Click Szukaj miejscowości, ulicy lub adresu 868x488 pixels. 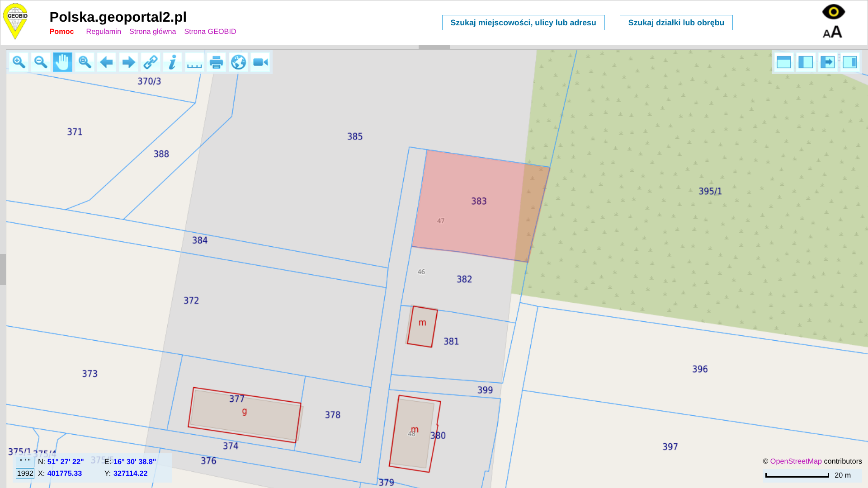[x=523, y=23]
